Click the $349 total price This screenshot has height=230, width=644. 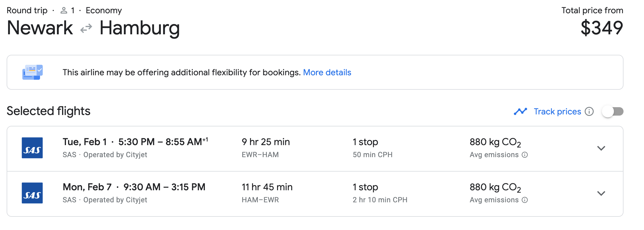point(602,28)
